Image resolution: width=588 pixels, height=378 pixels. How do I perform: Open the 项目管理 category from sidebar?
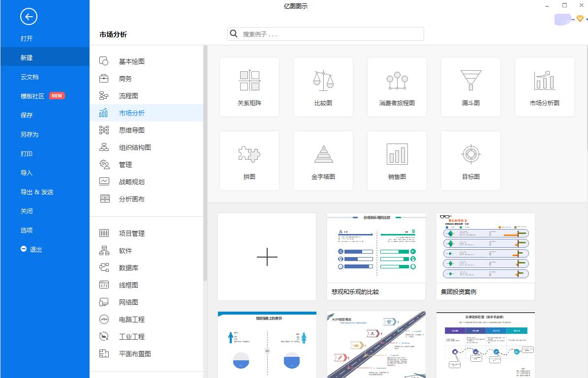[x=131, y=233]
